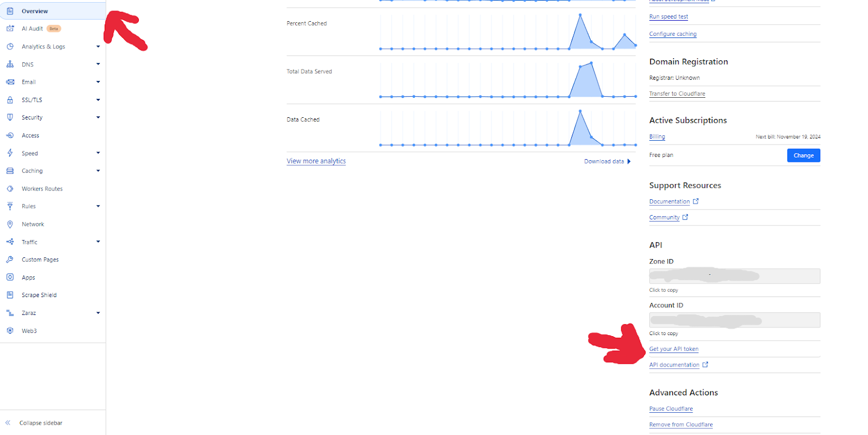This screenshot has width=868, height=435.
Task: Open the AI Audit sidebar item
Action: tap(53, 28)
